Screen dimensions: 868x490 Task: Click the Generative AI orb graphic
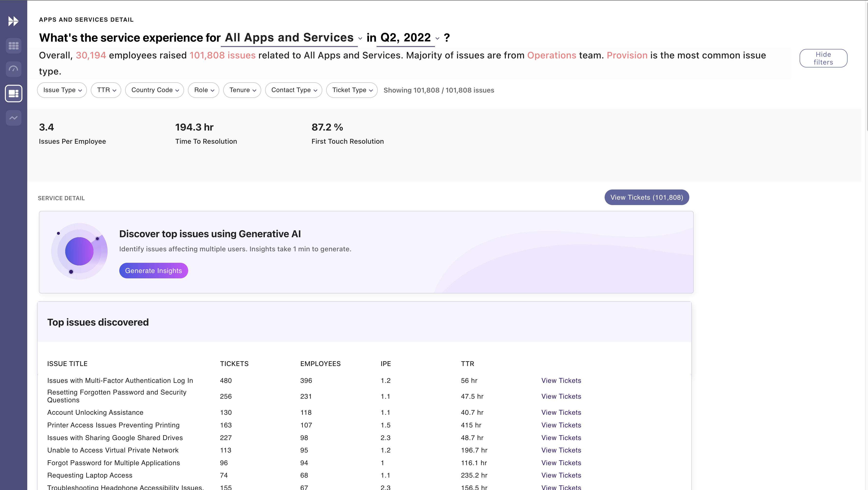[x=79, y=251]
